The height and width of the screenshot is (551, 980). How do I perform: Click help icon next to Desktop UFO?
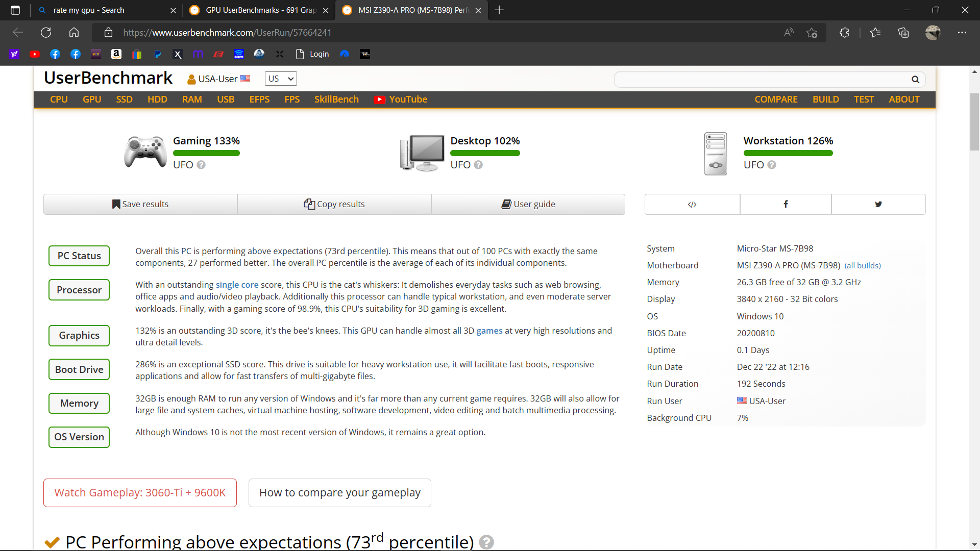(478, 165)
